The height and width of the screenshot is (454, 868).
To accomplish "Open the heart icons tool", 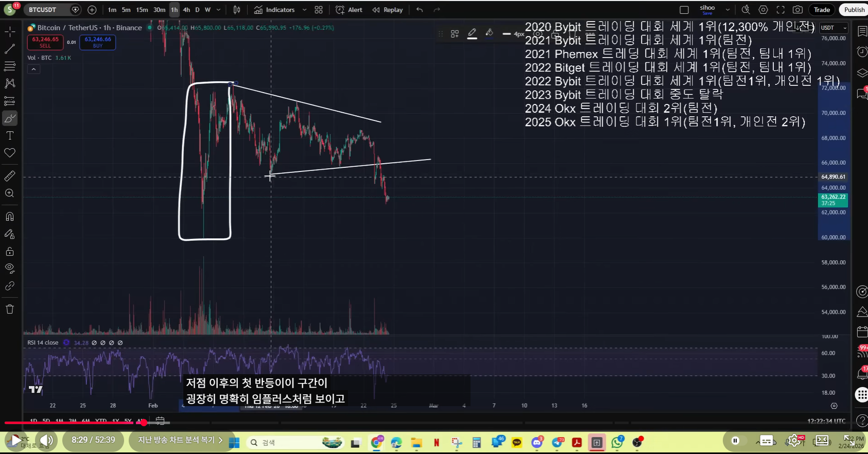I will pyautogui.click(x=10, y=153).
